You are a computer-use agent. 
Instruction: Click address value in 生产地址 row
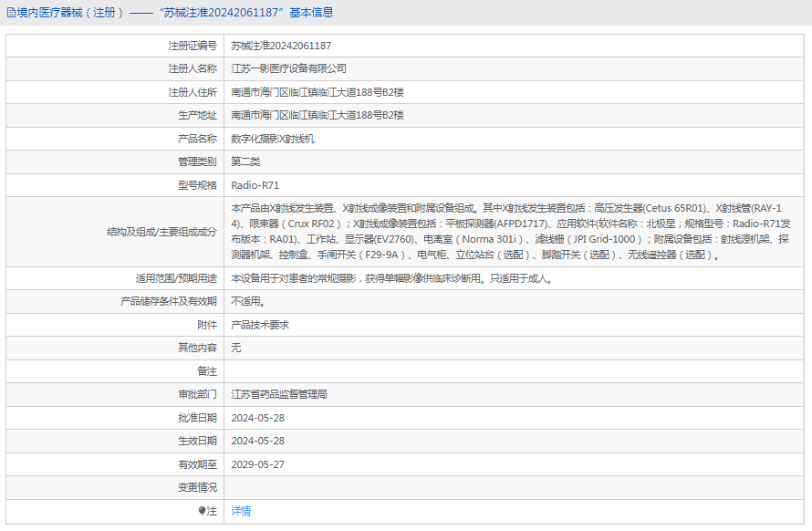click(x=318, y=115)
